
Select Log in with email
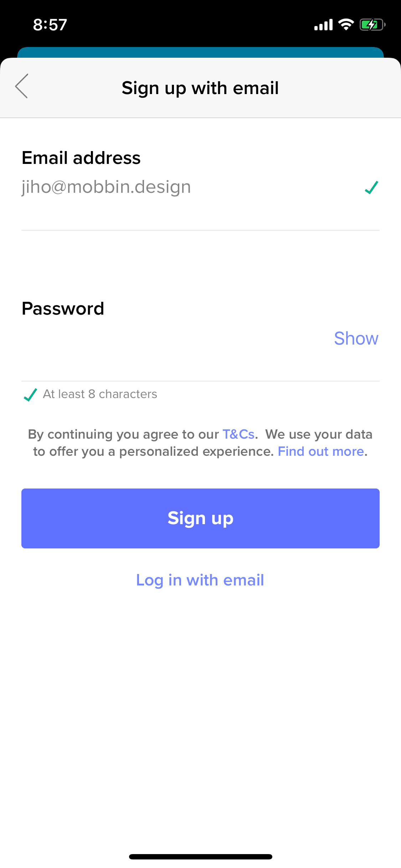200,580
